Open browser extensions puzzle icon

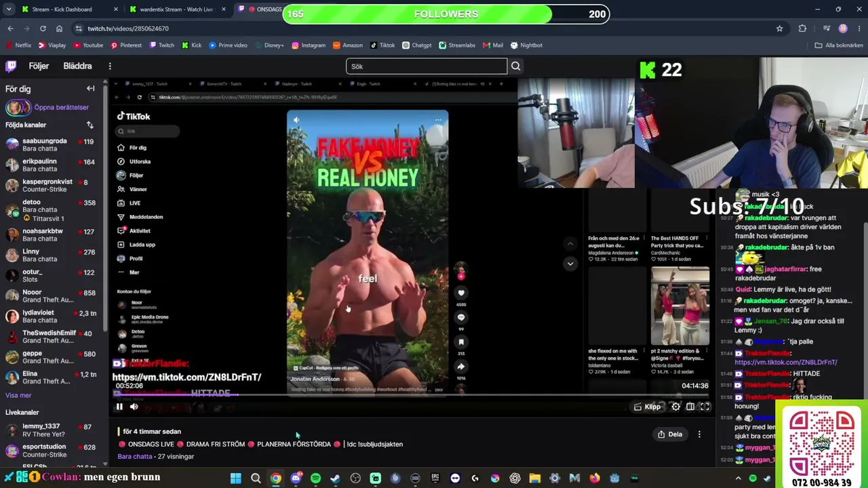803,28
